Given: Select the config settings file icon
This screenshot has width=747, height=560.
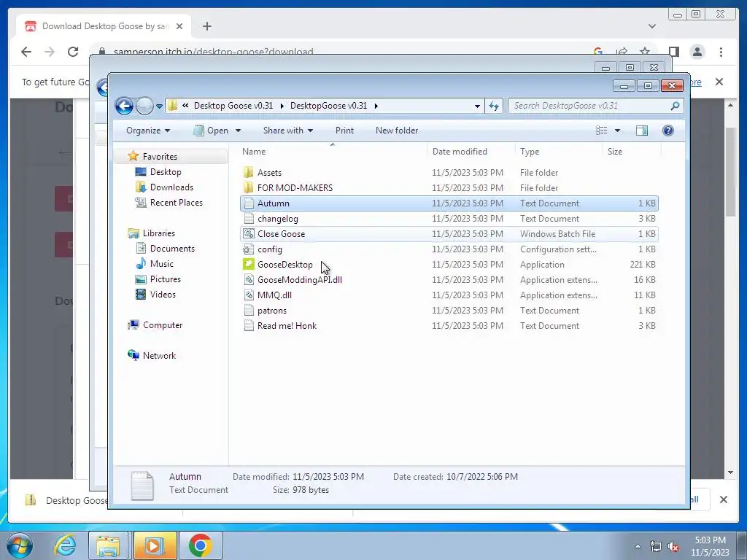Looking at the screenshot, I should [x=248, y=249].
